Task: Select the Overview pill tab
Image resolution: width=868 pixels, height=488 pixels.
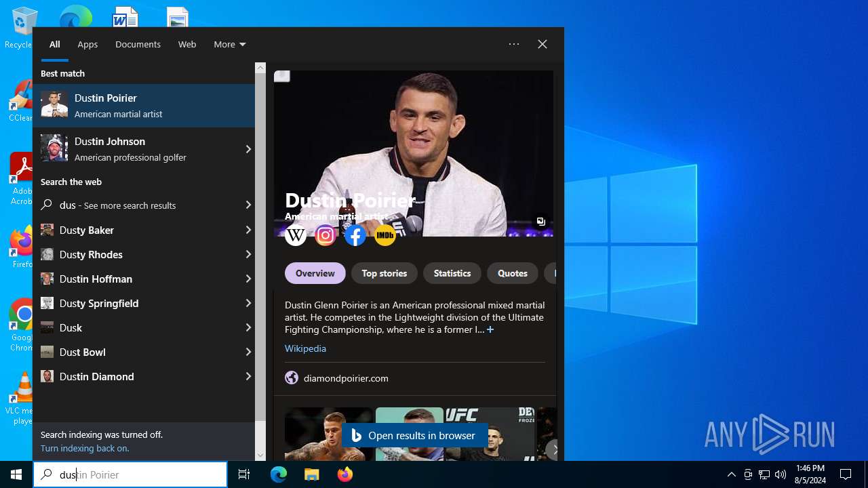Action: [x=315, y=273]
